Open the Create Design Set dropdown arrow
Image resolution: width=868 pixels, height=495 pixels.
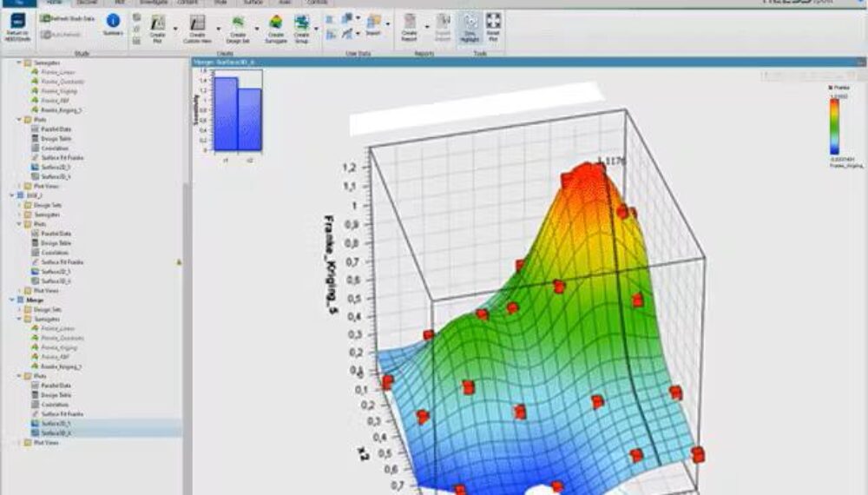click(257, 29)
